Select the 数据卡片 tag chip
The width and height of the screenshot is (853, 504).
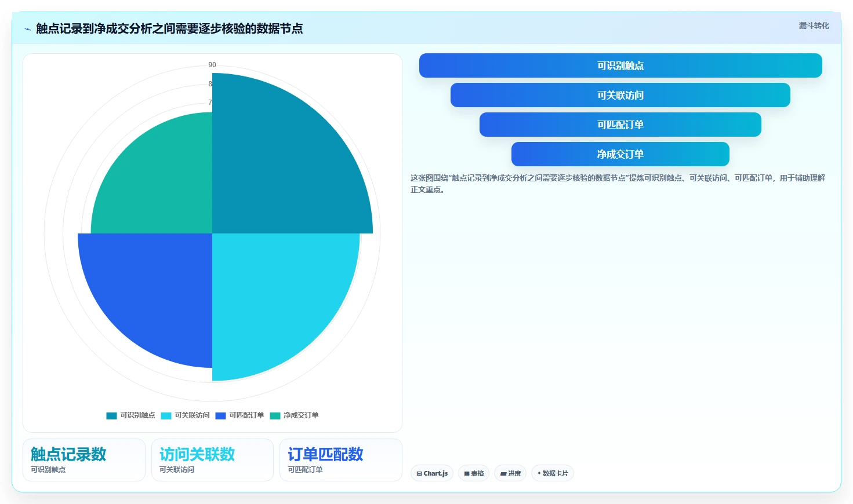553,473
